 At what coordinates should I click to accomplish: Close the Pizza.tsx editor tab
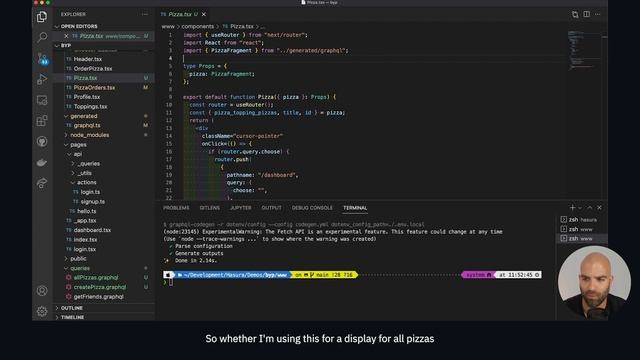(x=204, y=14)
